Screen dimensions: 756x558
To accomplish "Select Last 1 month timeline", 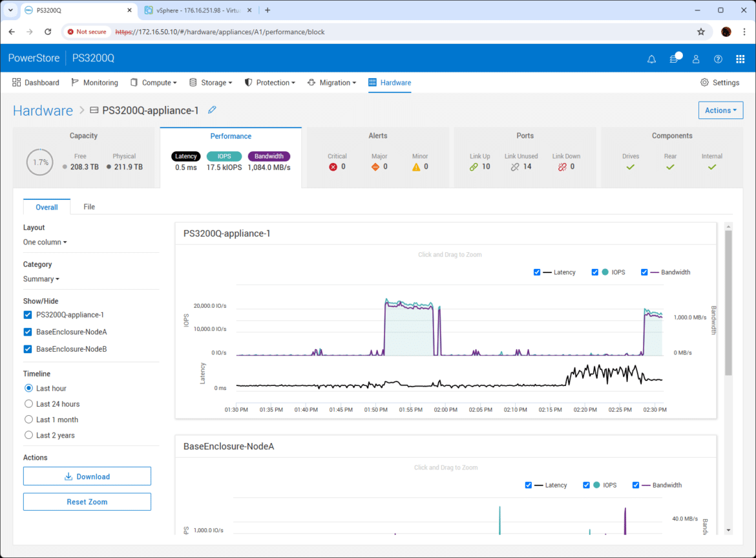I will coord(28,420).
